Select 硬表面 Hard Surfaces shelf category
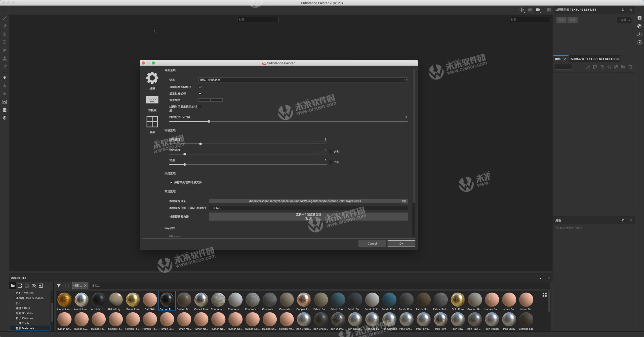Viewport: 644px width, 337px height. [29, 298]
